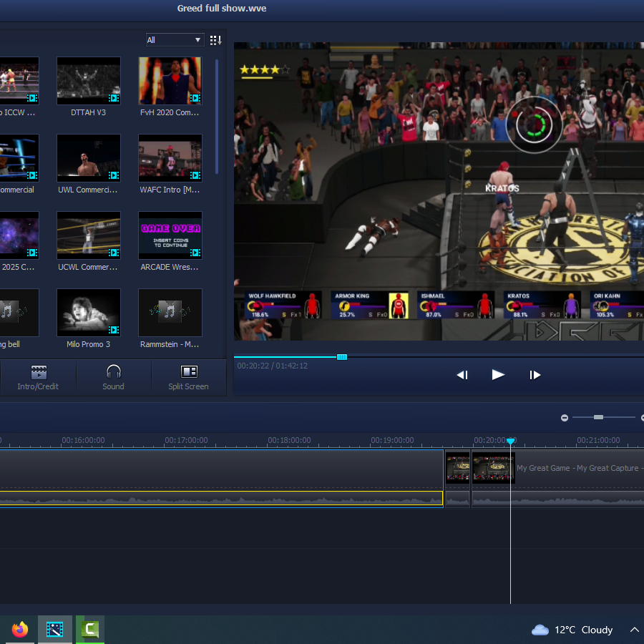The width and height of the screenshot is (644, 644).
Task: Open the Split Screen tool
Action: point(188,377)
